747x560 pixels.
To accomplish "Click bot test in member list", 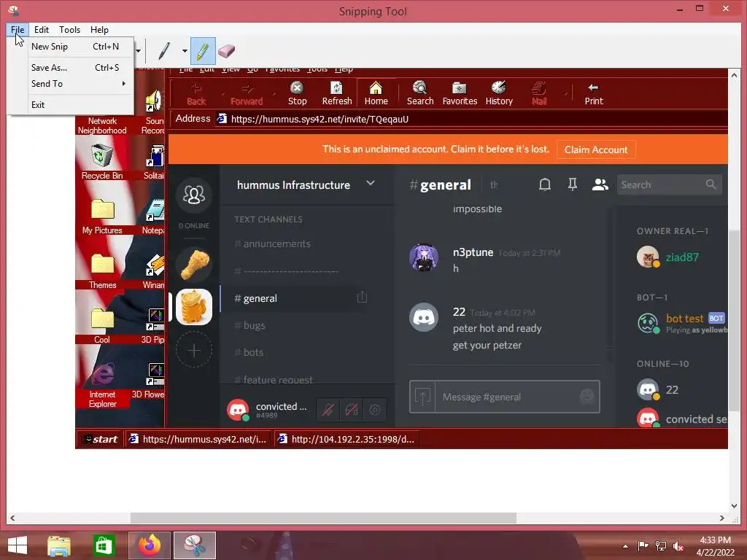I will coord(681,323).
